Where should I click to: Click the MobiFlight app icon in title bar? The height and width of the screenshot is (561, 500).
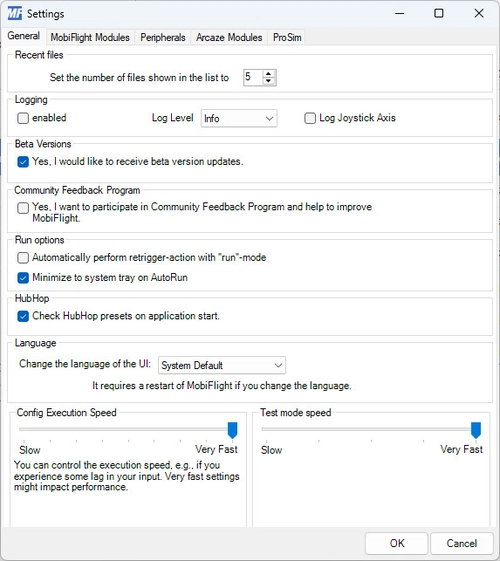(15, 14)
